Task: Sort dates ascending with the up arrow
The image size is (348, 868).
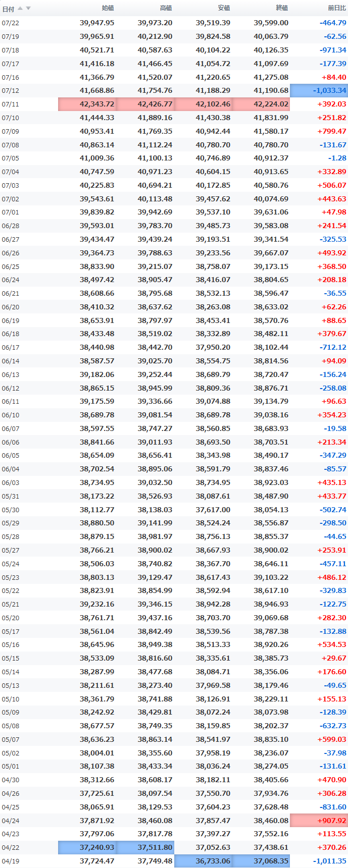Action: [x=20, y=8]
